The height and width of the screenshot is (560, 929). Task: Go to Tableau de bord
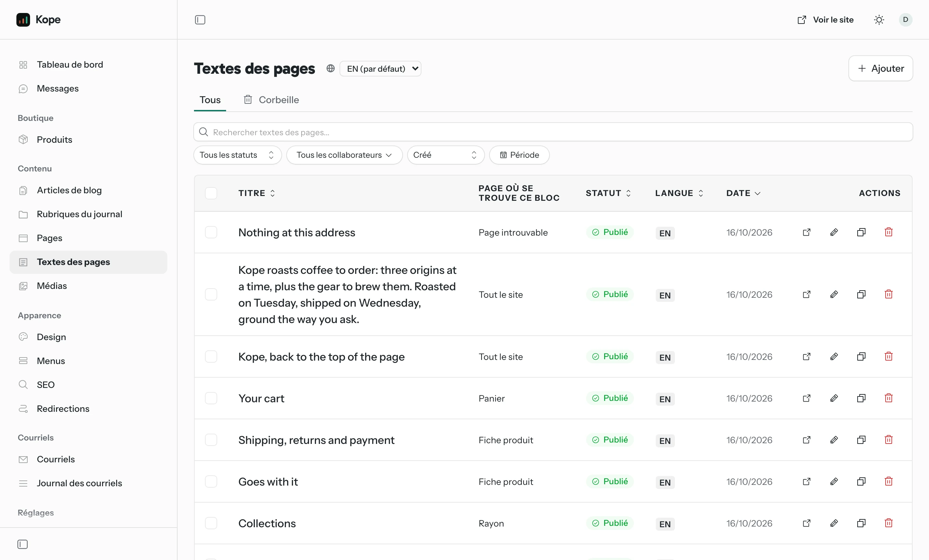88,65
